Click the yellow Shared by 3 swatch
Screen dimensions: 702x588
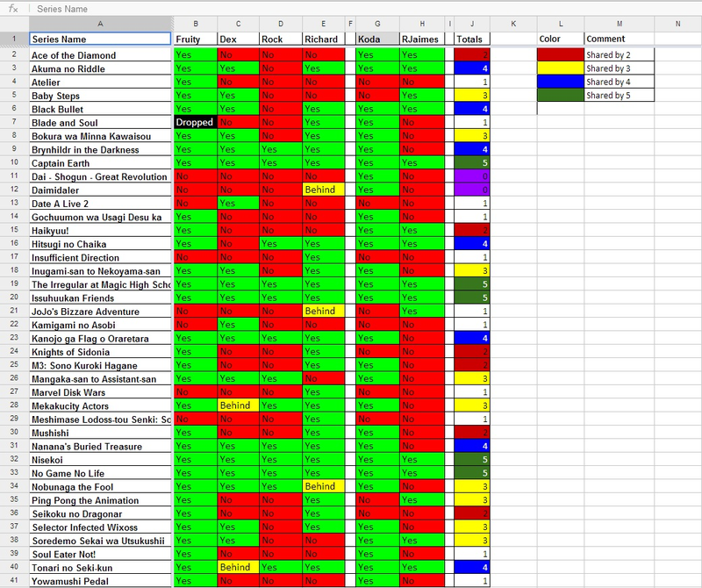[561, 68]
